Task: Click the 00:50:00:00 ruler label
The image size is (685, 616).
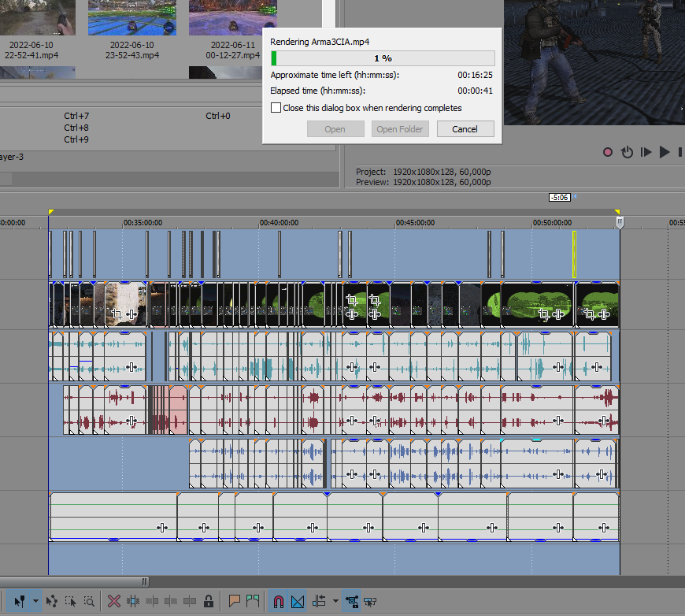Action: 552,222
